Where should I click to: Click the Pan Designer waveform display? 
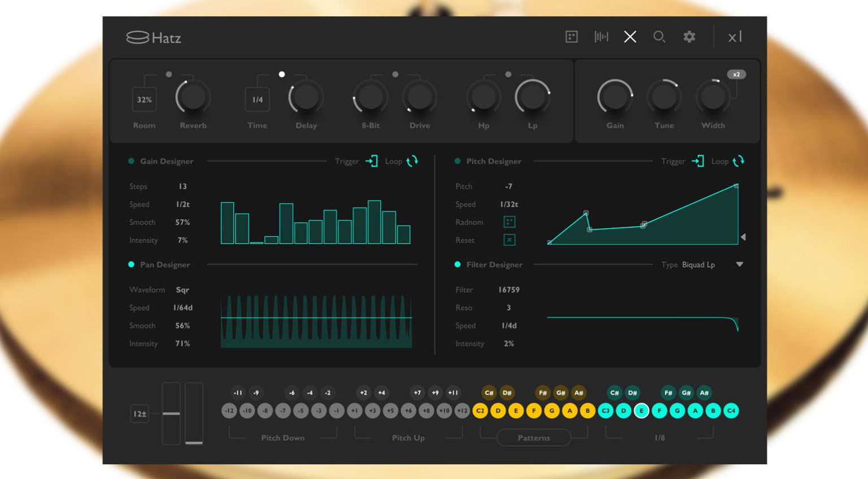pyautogui.click(x=316, y=321)
